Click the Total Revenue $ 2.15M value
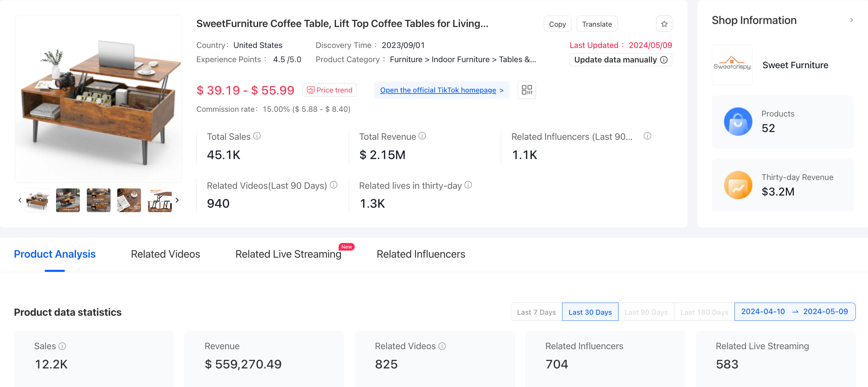868x387 pixels. coord(382,155)
